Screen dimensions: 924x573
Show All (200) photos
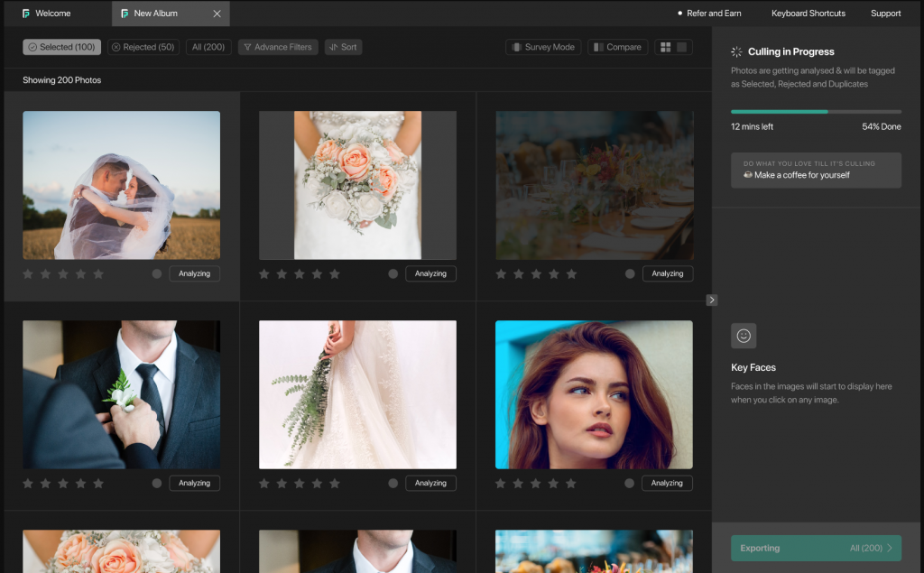[208, 47]
